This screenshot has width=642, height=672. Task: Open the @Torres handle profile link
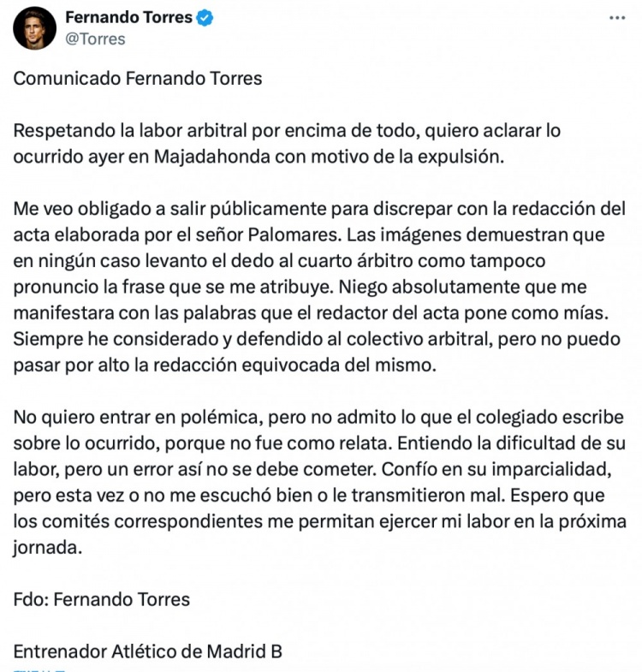(95, 39)
